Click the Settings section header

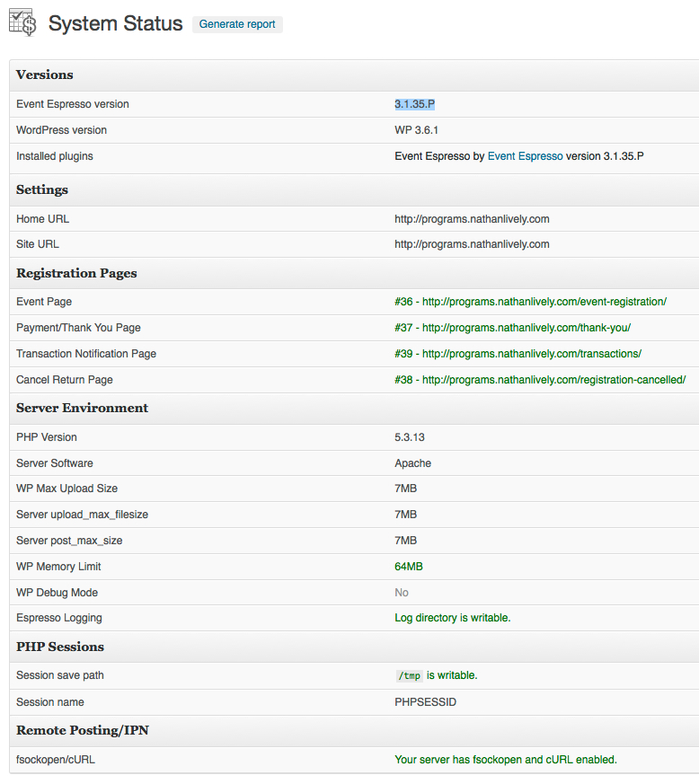click(42, 190)
